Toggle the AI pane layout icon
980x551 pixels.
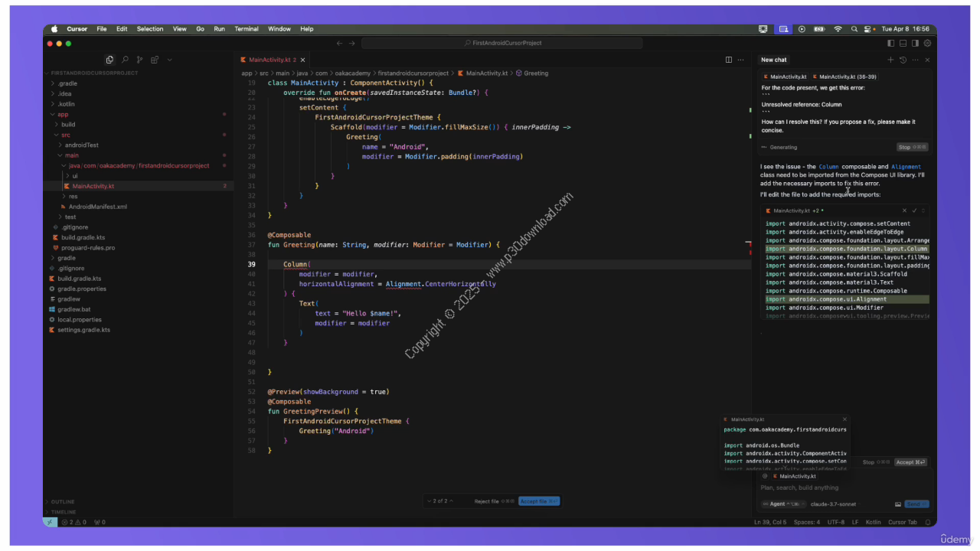pyautogui.click(x=916, y=43)
